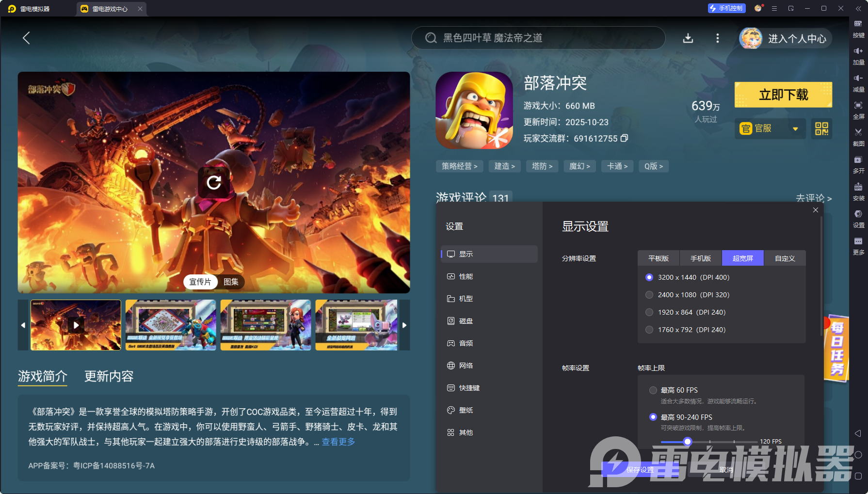Tap the Android recent apps square
Viewport: 868px width, 494px height.
point(858,476)
